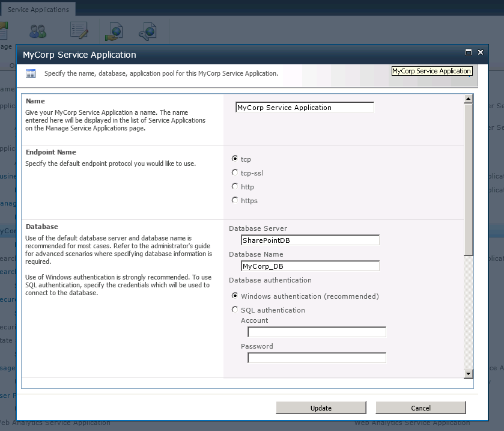The height and width of the screenshot is (431, 504).
Task: Maximize the MyCorp Service Application dialog
Action: [x=469, y=53]
